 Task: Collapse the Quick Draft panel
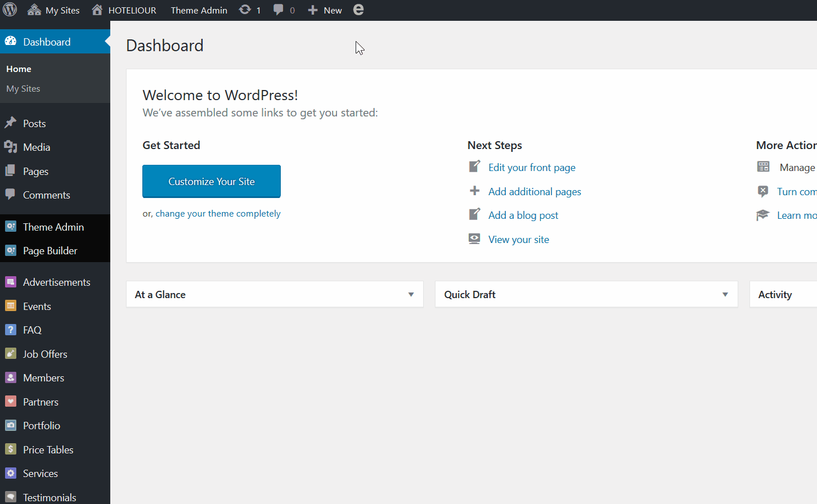[x=725, y=295]
